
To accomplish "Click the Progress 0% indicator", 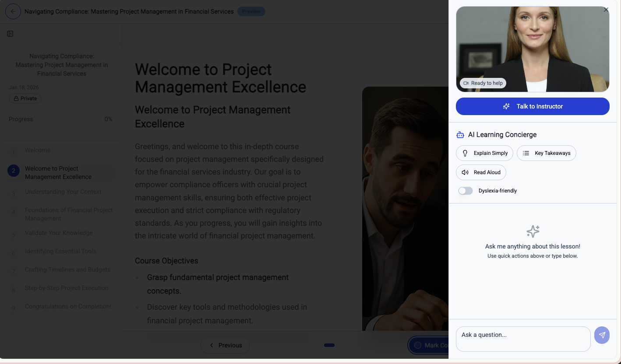I will [x=60, y=119].
